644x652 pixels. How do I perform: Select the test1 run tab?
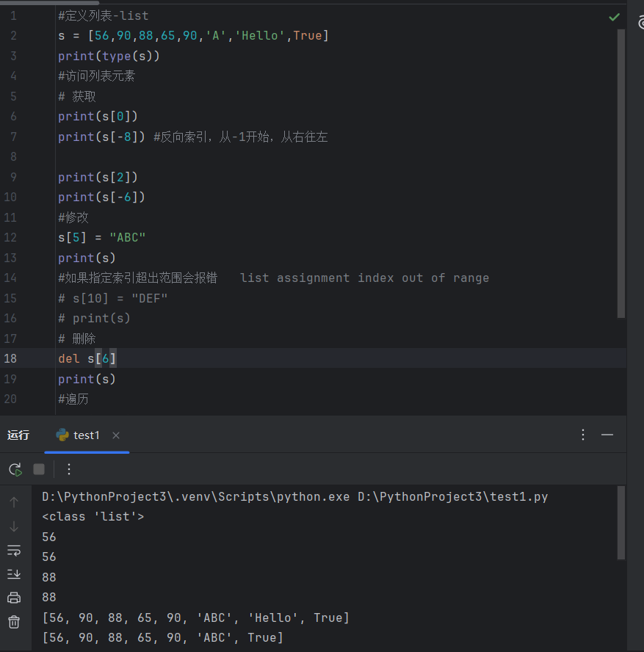pos(87,435)
